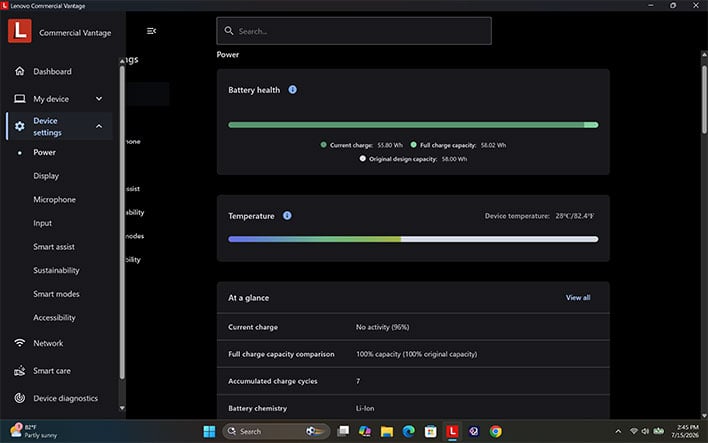Open Microsoft Store from the taskbar
Image resolution: width=708 pixels, height=443 pixels.
tap(430, 431)
